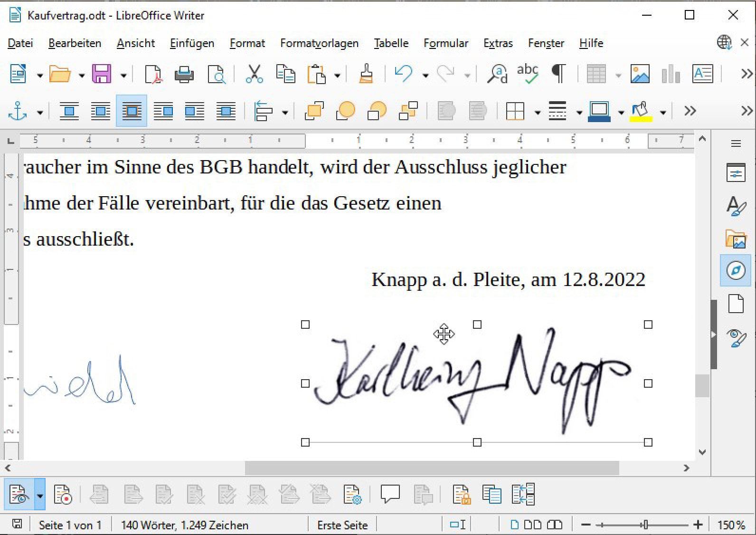
Task: Open the Style Inspector in the sidebar
Action: click(x=736, y=337)
